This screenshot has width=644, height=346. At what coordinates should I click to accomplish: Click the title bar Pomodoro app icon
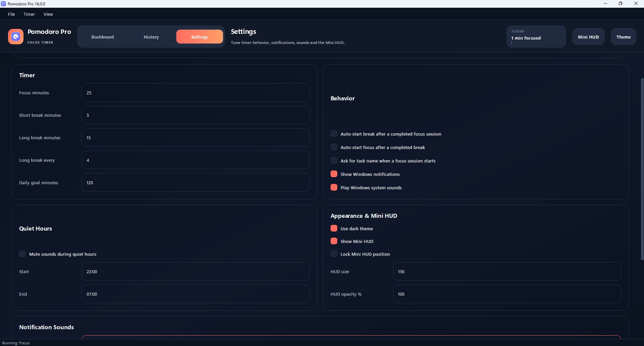tap(3, 4)
